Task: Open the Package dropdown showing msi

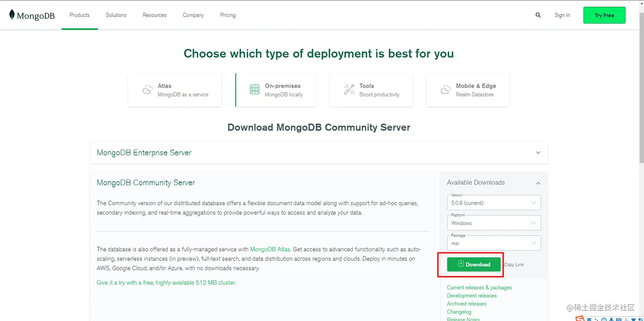Action: (x=494, y=243)
